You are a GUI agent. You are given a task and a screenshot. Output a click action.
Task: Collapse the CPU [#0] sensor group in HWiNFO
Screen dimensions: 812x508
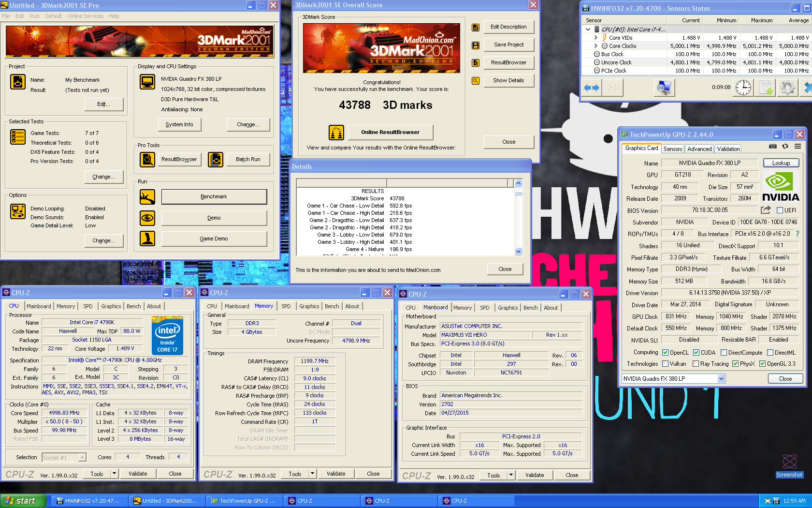pos(588,30)
